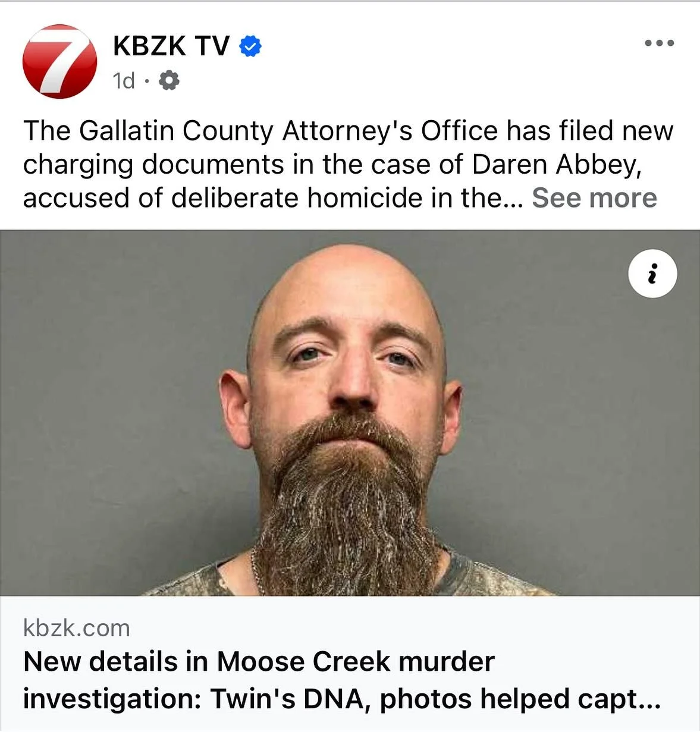Select the caption line "accused of deliberate homicide"
700x732 pixels.
(272, 198)
